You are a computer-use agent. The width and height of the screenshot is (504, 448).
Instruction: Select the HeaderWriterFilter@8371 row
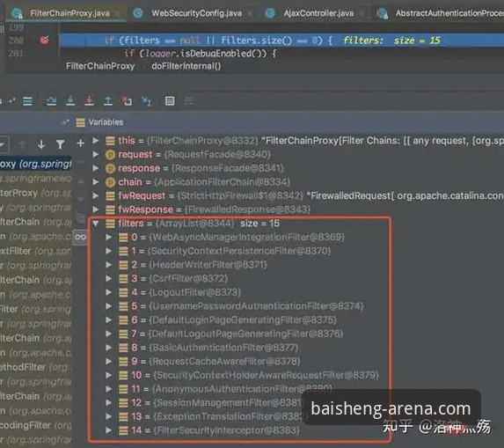193,265
